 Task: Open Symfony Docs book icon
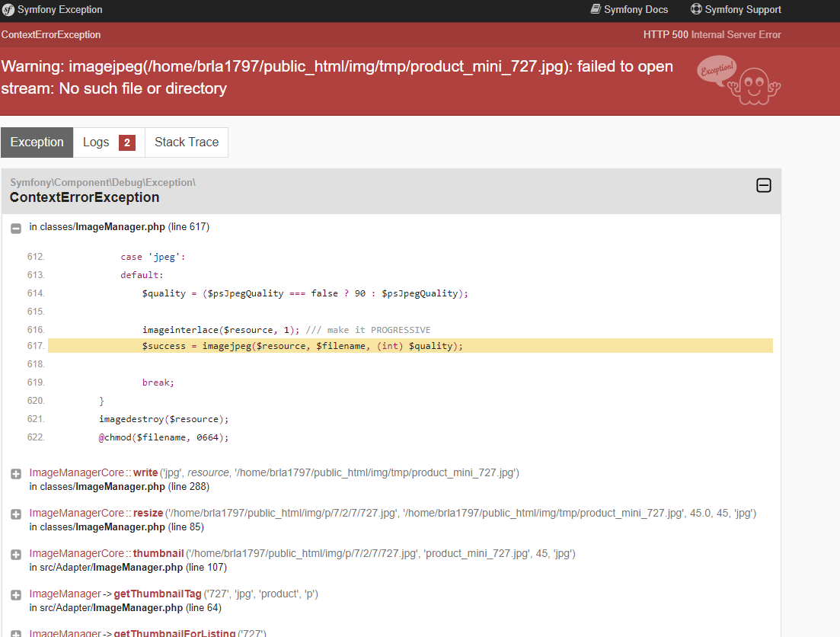pos(596,9)
